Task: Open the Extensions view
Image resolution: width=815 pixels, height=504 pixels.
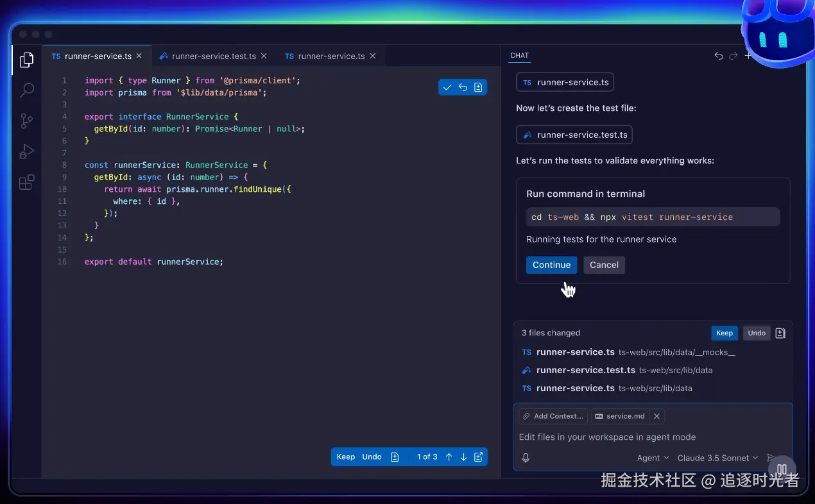Action: tap(26, 183)
